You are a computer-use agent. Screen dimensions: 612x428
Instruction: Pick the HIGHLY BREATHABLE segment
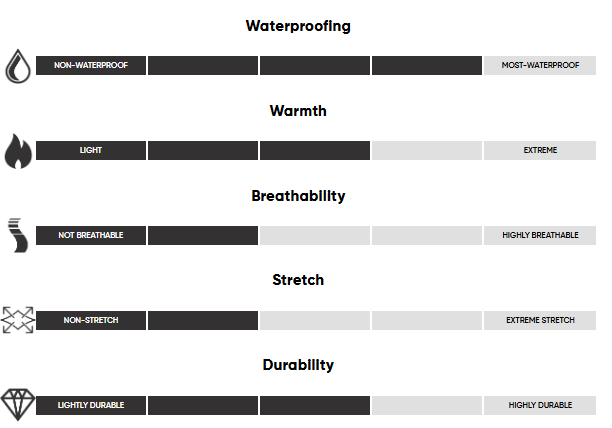(539, 235)
